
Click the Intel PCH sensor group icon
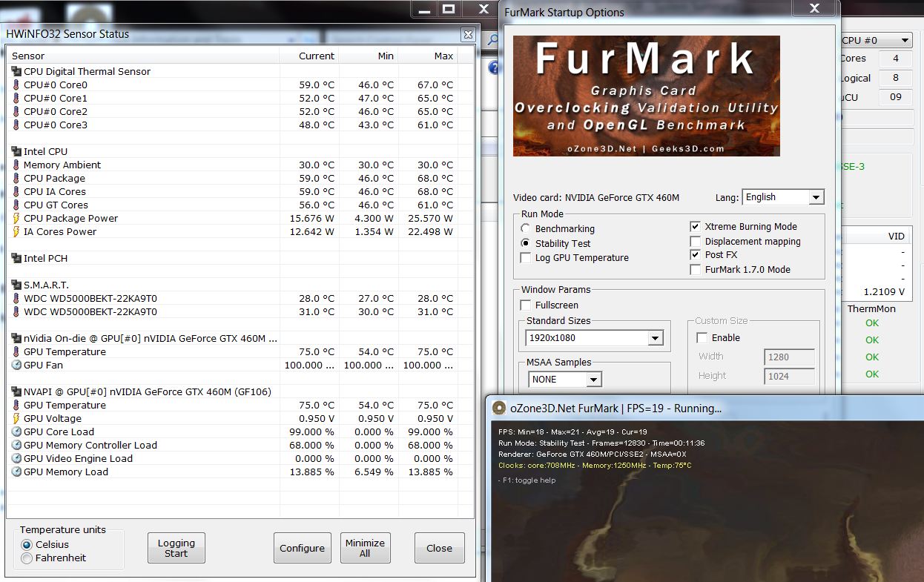(x=16, y=258)
